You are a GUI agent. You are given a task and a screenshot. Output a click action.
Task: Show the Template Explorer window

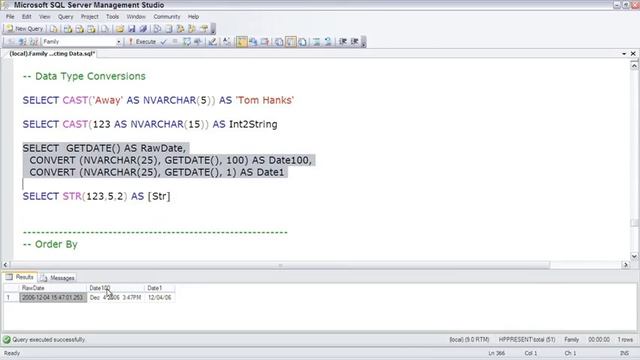point(191,29)
